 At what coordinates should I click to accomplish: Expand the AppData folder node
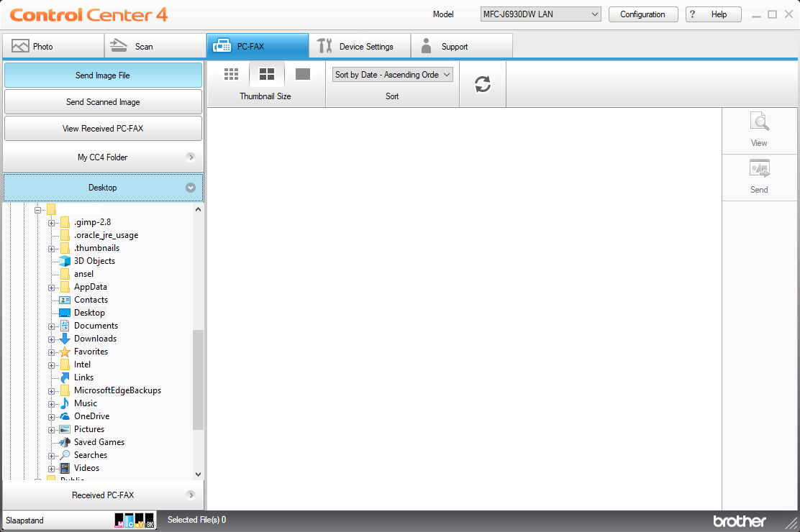(51, 288)
